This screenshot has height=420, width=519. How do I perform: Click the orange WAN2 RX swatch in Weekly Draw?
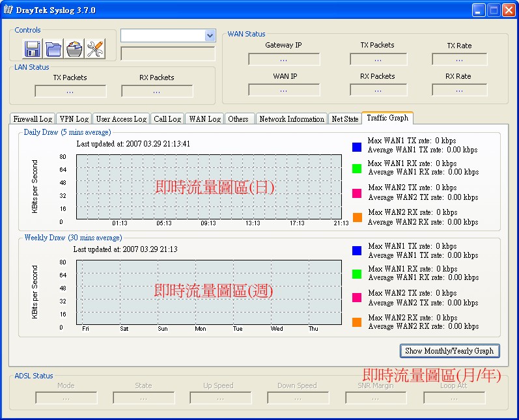(x=357, y=322)
